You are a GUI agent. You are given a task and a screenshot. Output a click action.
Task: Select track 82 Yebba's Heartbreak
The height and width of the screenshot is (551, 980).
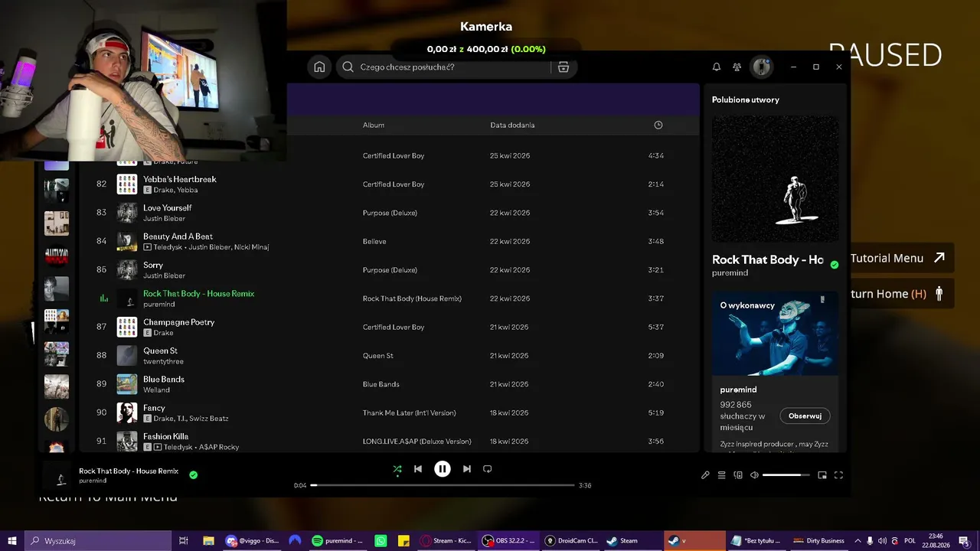point(389,184)
